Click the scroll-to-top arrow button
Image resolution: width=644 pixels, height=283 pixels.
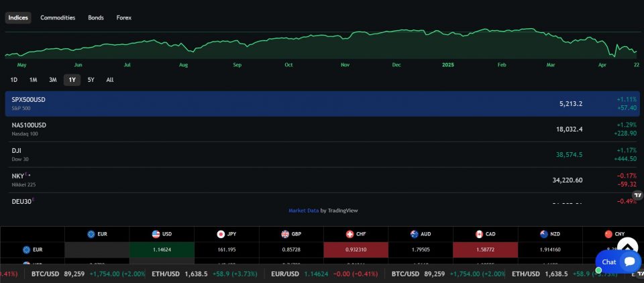point(627,245)
